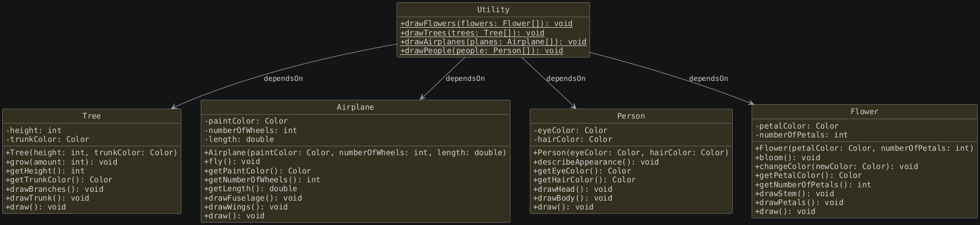Click the drawPeople(people: Person[]) method

[x=482, y=50]
